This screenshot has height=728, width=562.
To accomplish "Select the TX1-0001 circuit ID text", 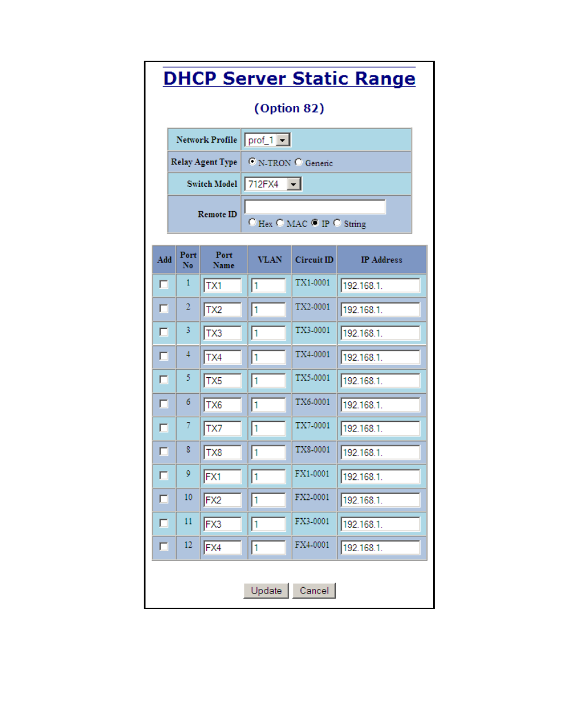I will click(313, 283).
